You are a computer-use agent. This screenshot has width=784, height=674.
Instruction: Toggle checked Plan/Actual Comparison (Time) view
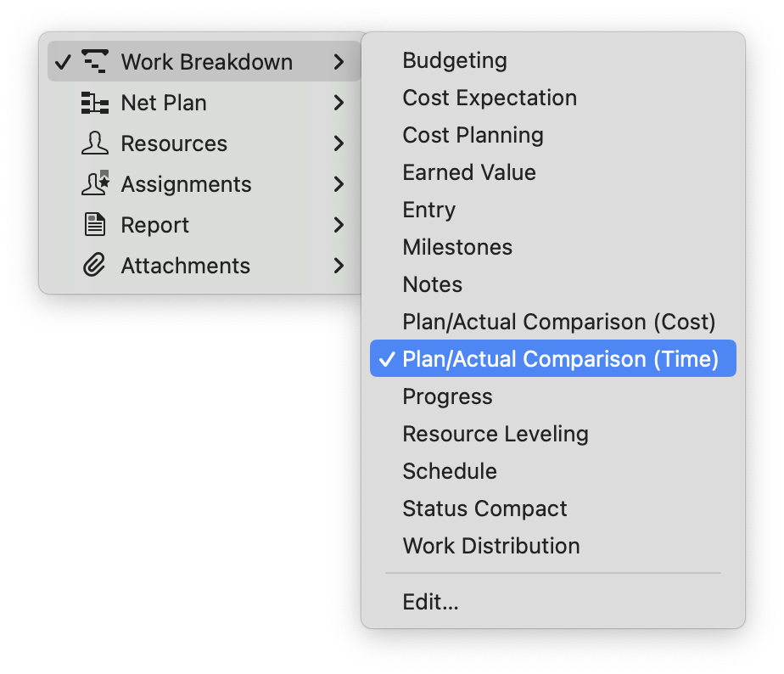(x=553, y=359)
